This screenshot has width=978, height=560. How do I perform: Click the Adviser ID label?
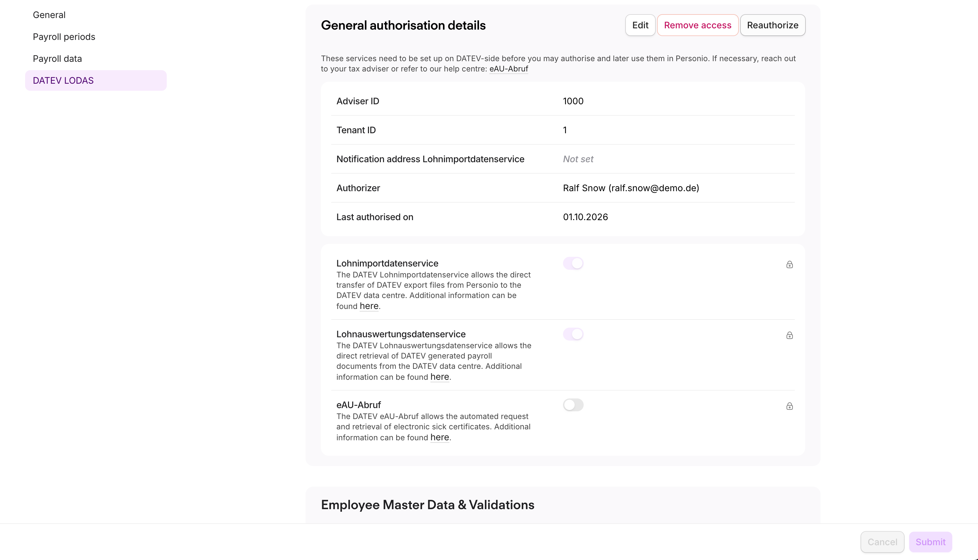[358, 101]
